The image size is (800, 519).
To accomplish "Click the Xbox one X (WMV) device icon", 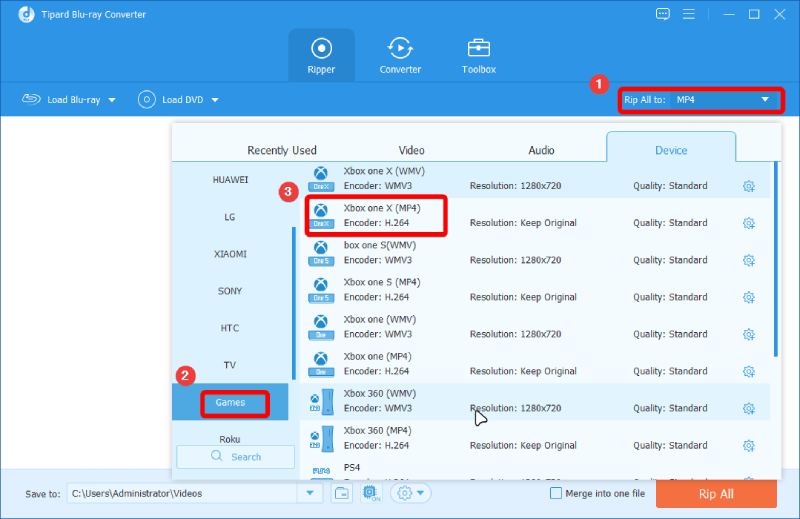I will click(321, 179).
